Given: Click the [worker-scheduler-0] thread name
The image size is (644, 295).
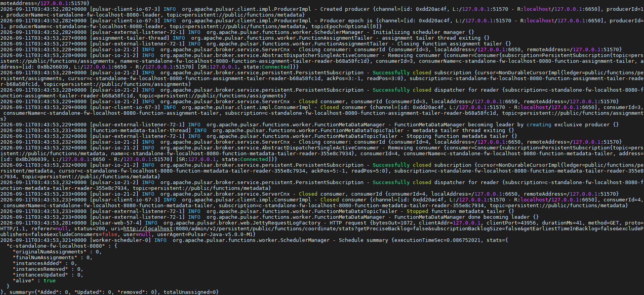Looking at the screenshot, I should pyautogui.click(x=120, y=240).
